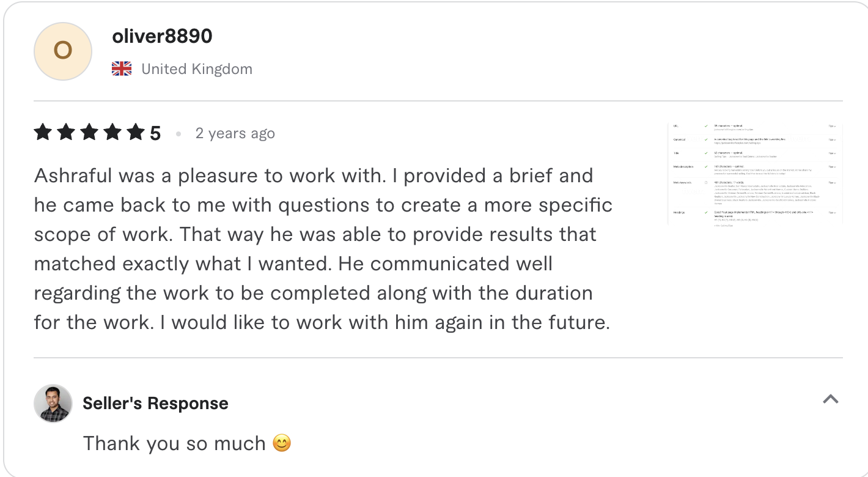This screenshot has height=477, width=868.
Task: Click the smiling emoji in the seller's reply
Action: point(282,442)
